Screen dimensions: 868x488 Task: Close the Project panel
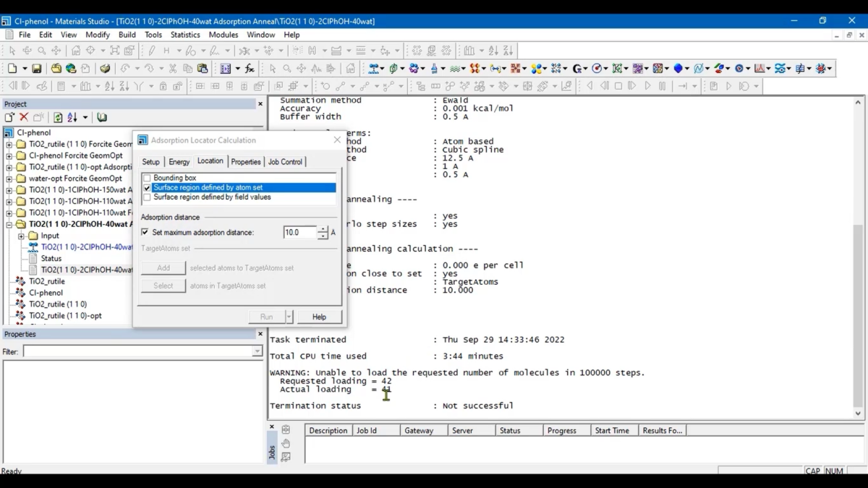[x=260, y=104]
